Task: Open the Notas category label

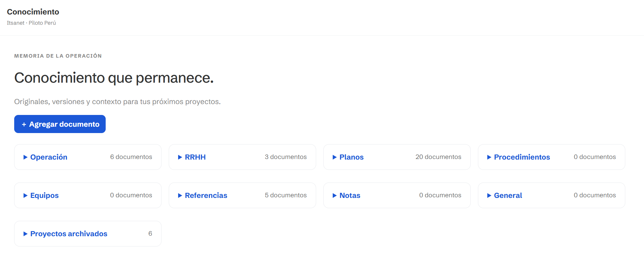Action: click(350, 195)
